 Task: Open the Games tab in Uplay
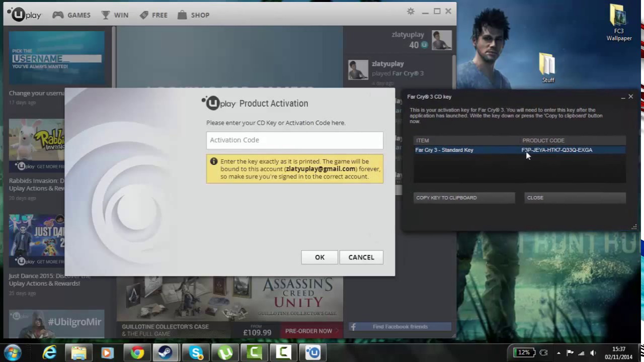coord(71,15)
